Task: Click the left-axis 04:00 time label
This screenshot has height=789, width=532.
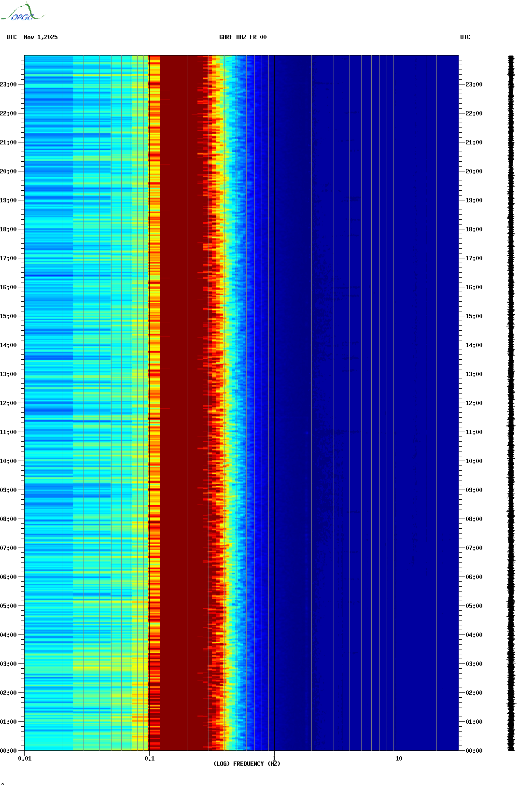Action: [8, 635]
